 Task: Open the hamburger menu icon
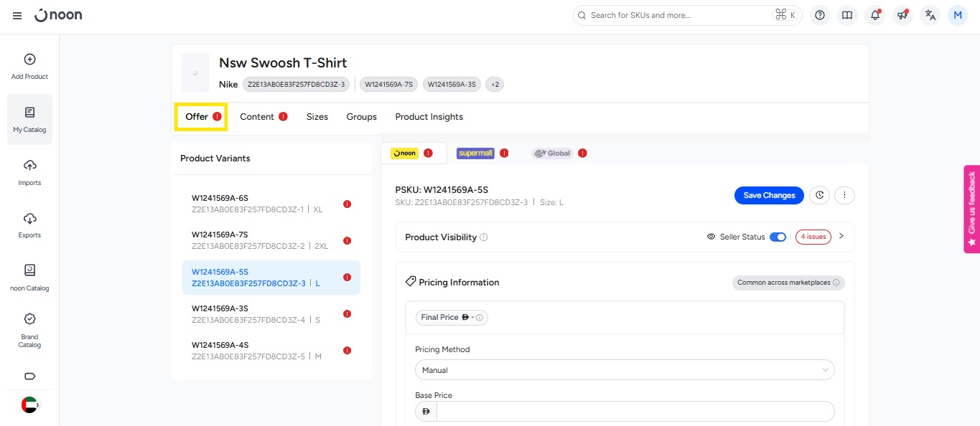(17, 16)
